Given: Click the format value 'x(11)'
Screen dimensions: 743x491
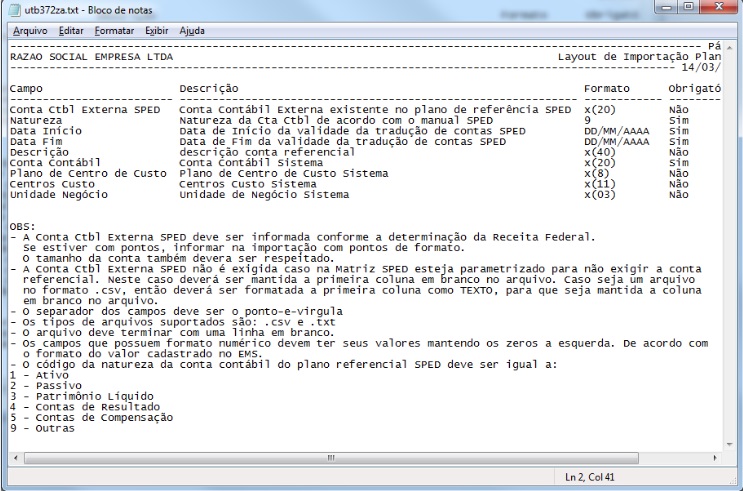Looking at the screenshot, I should coord(600,184).
